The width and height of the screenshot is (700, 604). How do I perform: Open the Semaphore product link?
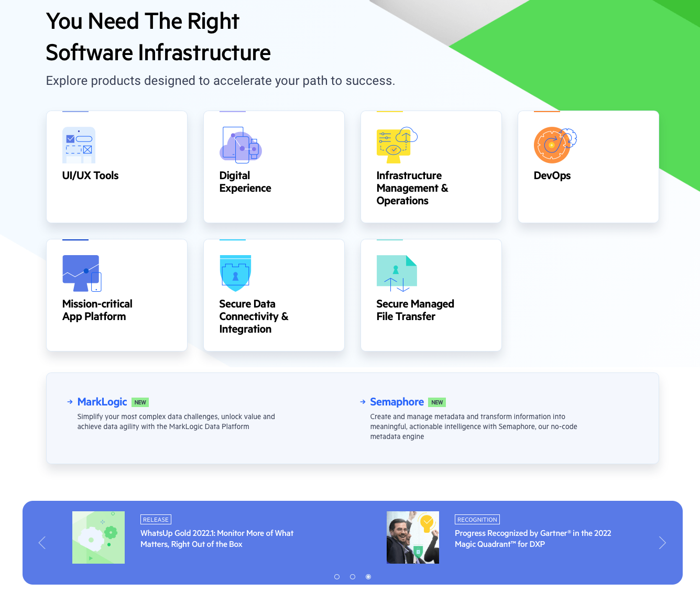(397, 402)
